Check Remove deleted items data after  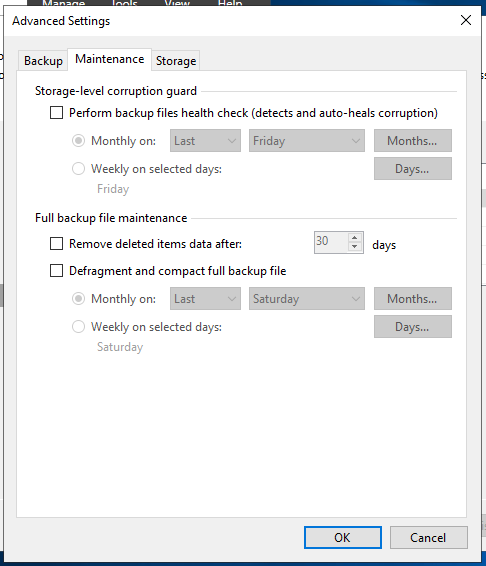(x=56, y=244)
